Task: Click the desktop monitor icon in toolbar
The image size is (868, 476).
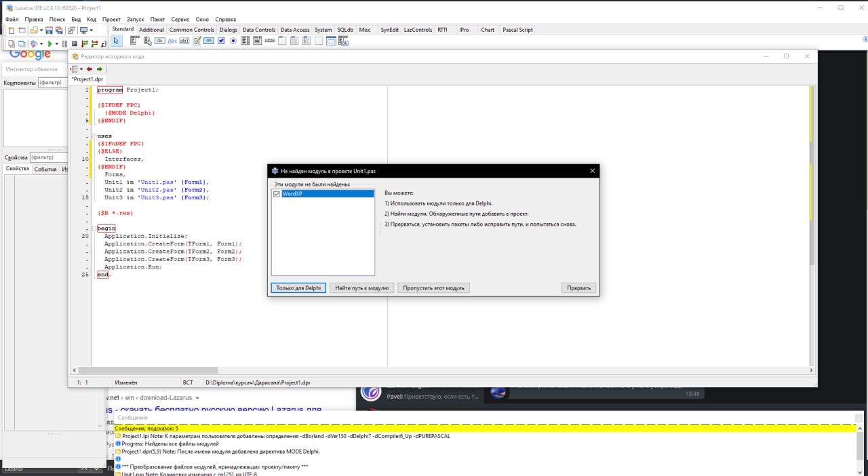Action: coord(83,31)
